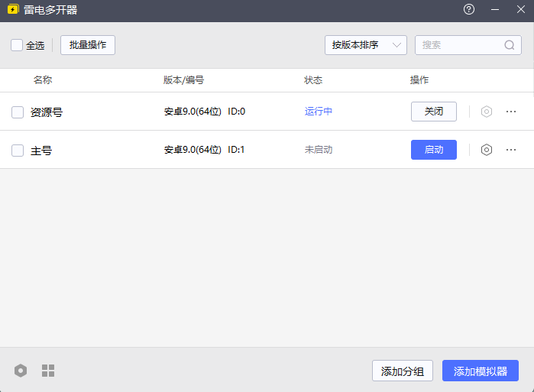Open the 批量操作 batch operations menu
This screenshot has height=392, width=534.
88,45
